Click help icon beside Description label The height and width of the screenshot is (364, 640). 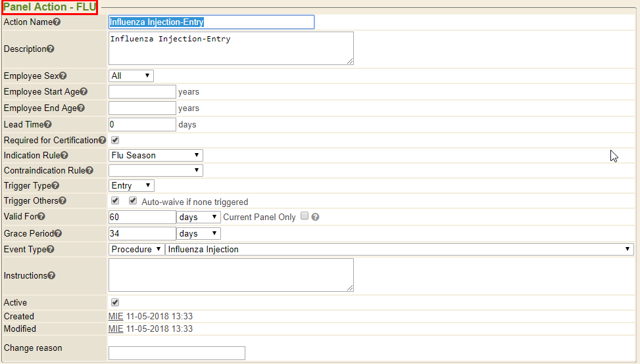51,49
